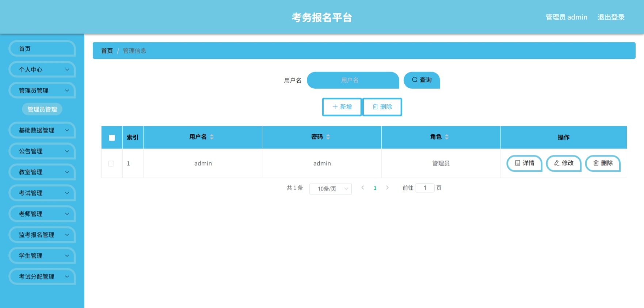Click the 索引 column header

click(x=133, y=137)
